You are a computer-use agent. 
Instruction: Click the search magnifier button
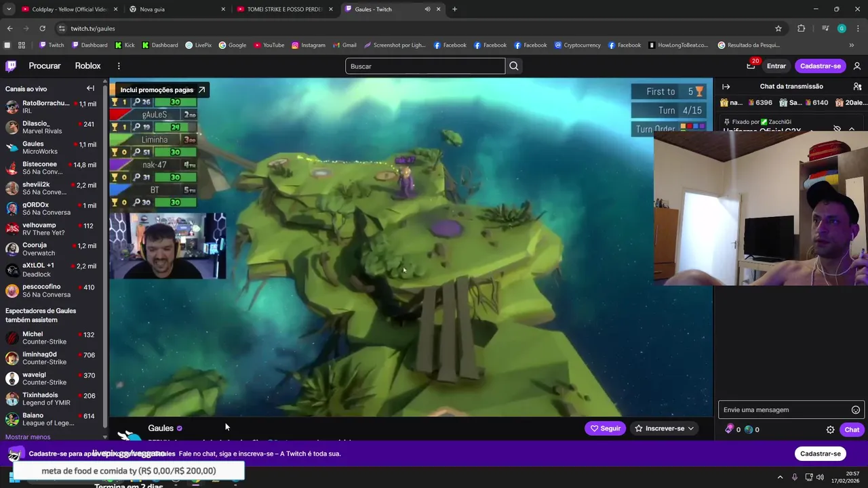(x=514, y=66)
